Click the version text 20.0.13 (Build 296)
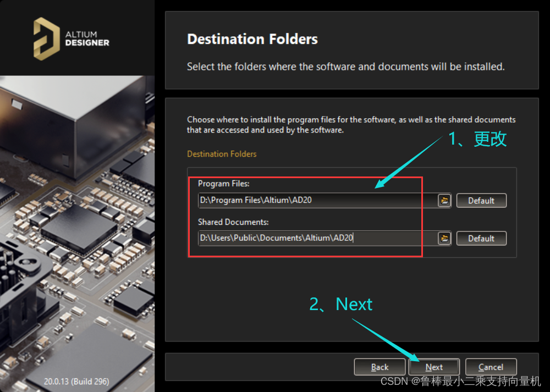This screenshot has height=392, width=550. click(x=76, y=381)
